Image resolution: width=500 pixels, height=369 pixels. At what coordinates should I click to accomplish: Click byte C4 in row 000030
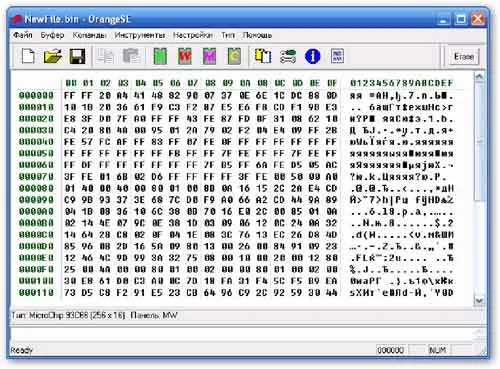tap(70, 130)
